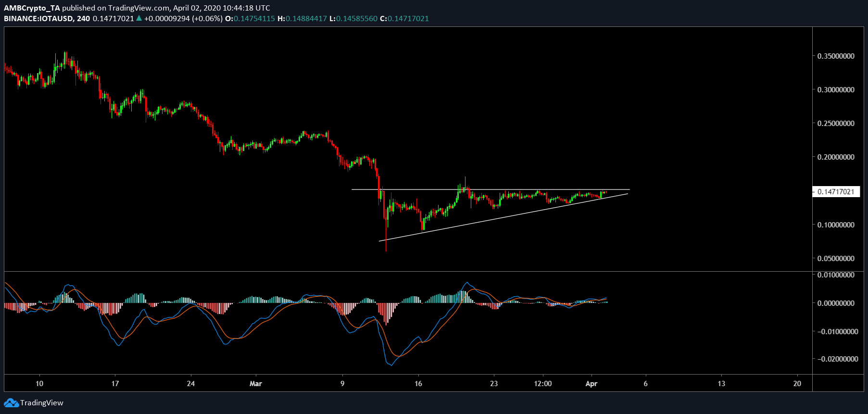Click the 0.30000000 price axis label
The image size is (868, 414).
pyautogui.click(x=836, y=89)
